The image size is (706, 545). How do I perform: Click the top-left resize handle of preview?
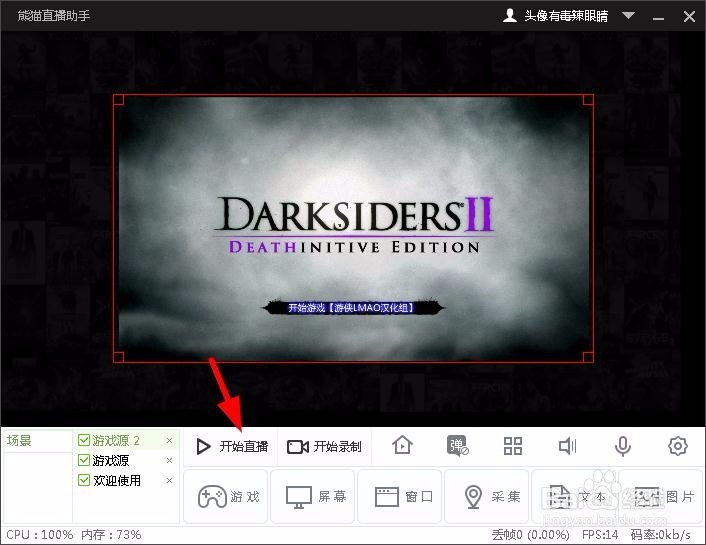[118, 100]
